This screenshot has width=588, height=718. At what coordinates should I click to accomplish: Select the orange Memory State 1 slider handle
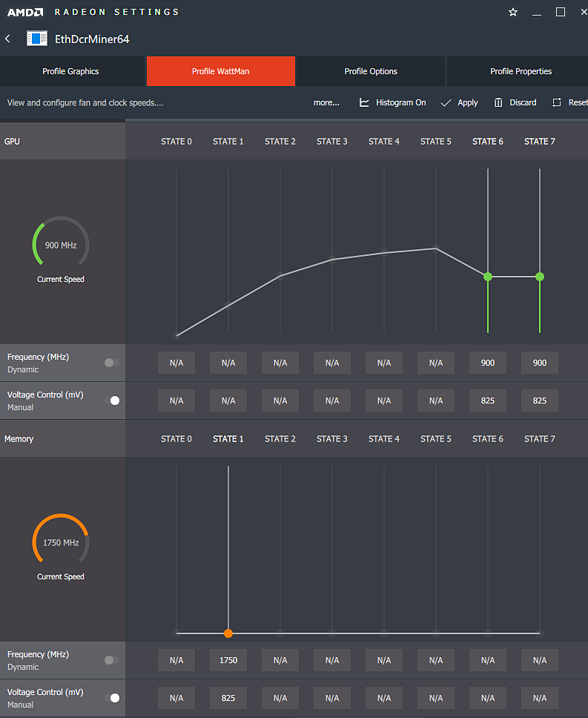point(228,633)
